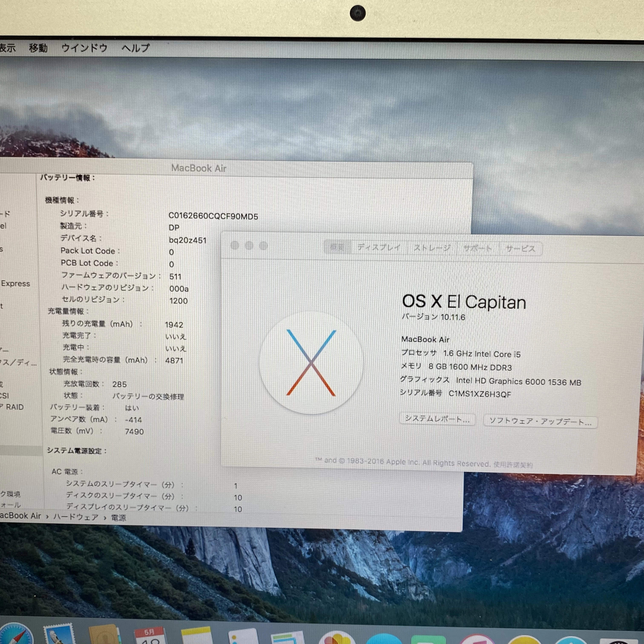Viewport: 644px width, 644px height.
Task: Click the AC 電源 label
Action: [x=67, y=472]
